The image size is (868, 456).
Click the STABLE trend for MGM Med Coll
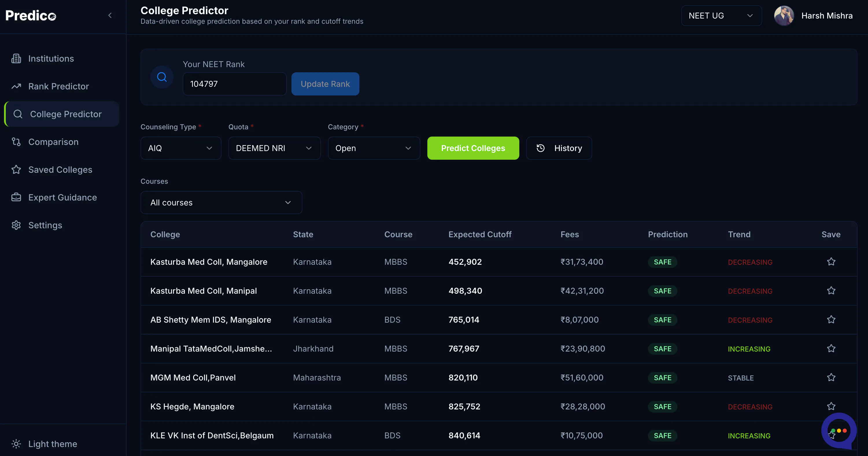pos(740,378)
